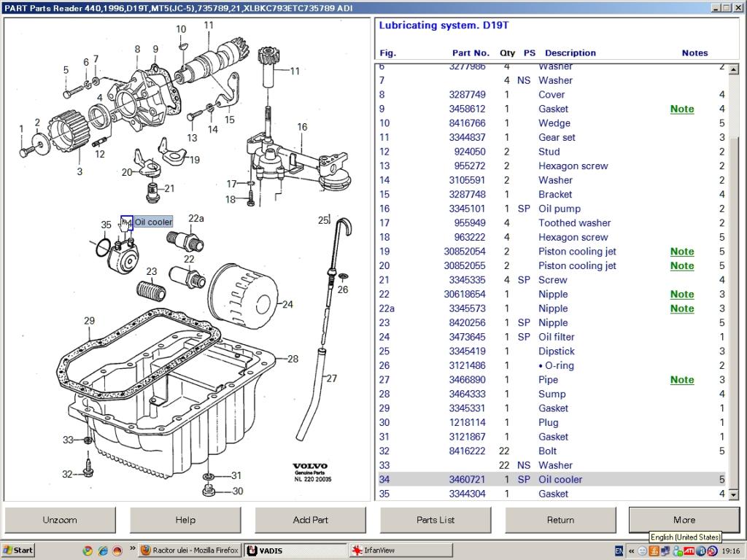Select the Gasket row with part 3345331
The image size is (747, 560).
551,408
